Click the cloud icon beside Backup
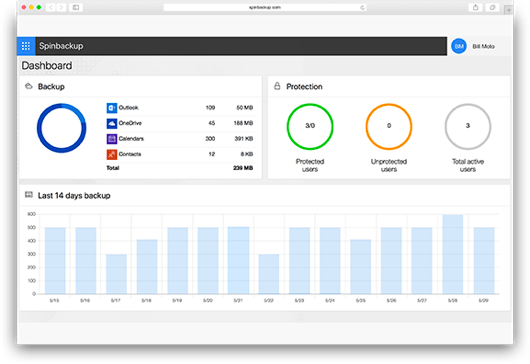The width and height of the screenshot is (530, 364). click(29, 86)
